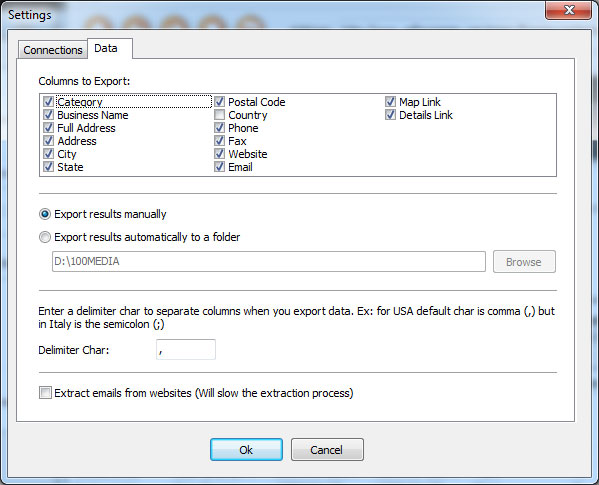Uncheck the Postal Code checkbox
Screen dimensions: 599x485
pyautogui.click(x=219, y=102)
